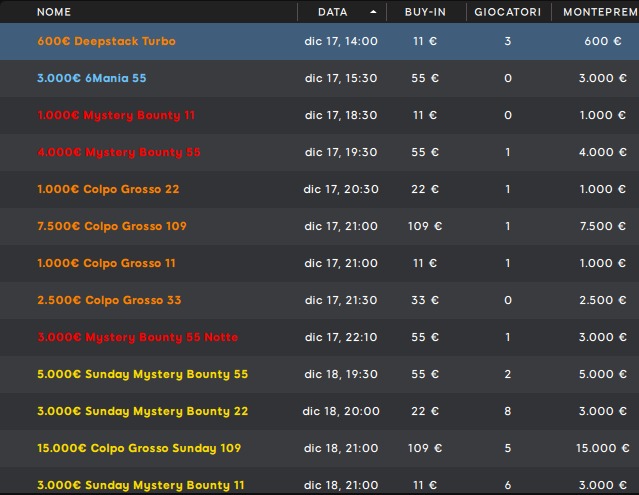The image size is (639, 495).
Task: Sort by the NOME column header
Action: tap(54, 12)
